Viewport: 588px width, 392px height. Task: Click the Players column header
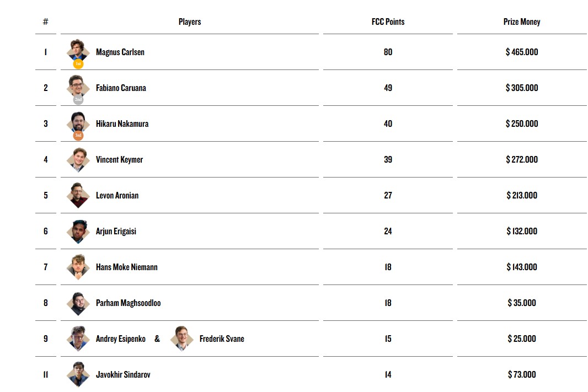tap(190, 22)
